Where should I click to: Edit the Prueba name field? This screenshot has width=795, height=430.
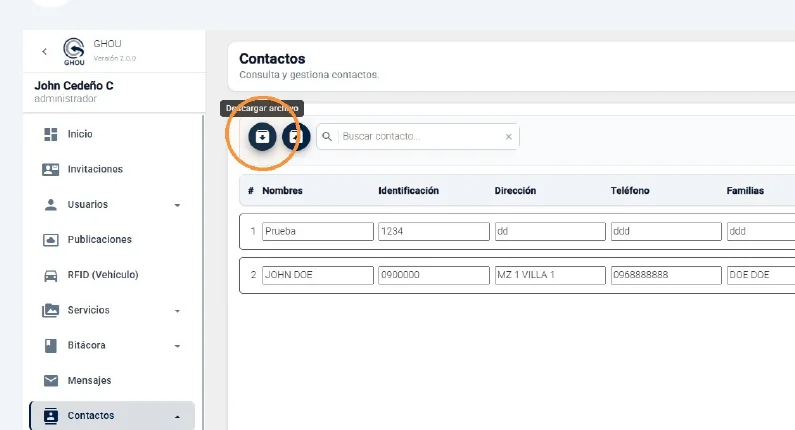(x=318, y=231)
